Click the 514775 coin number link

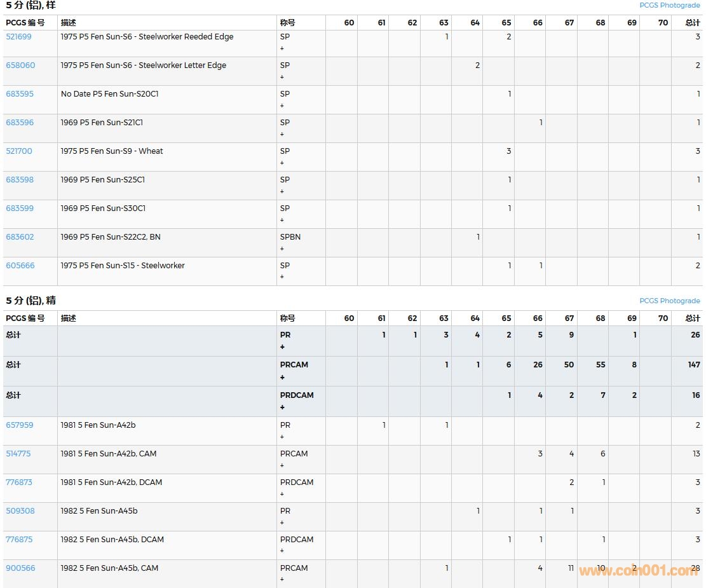coord(18,454)
